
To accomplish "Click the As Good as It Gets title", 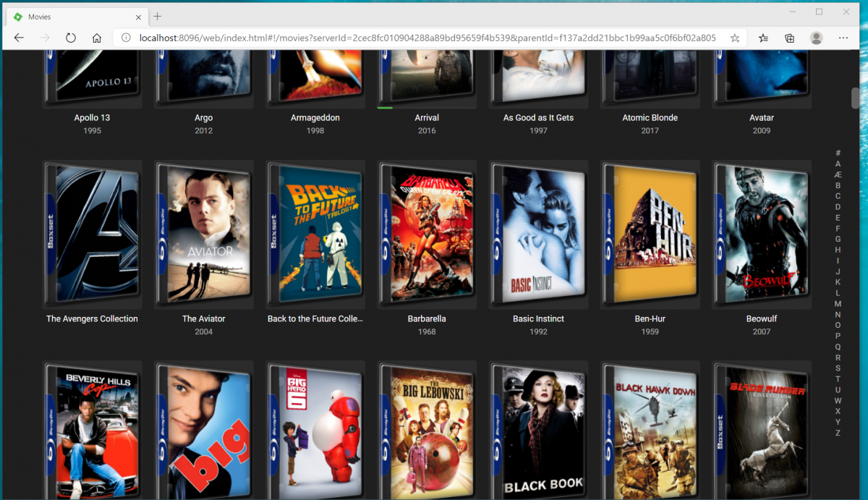I will coord(538,117).
